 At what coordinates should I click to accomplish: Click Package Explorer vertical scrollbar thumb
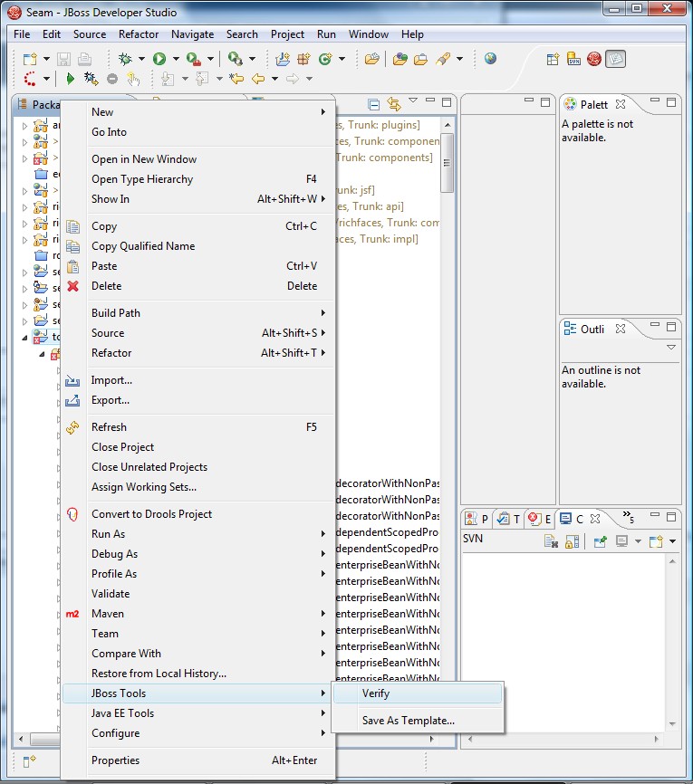click(448, 163)
